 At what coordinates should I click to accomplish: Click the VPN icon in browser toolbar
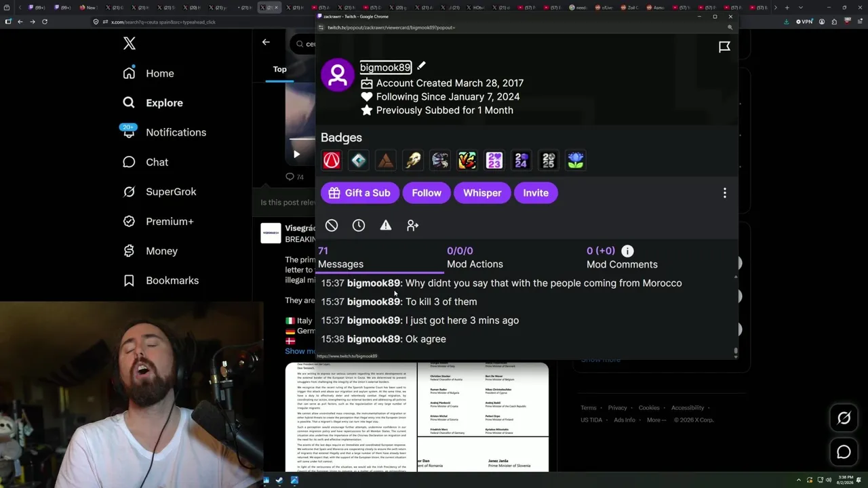[804, 22]
